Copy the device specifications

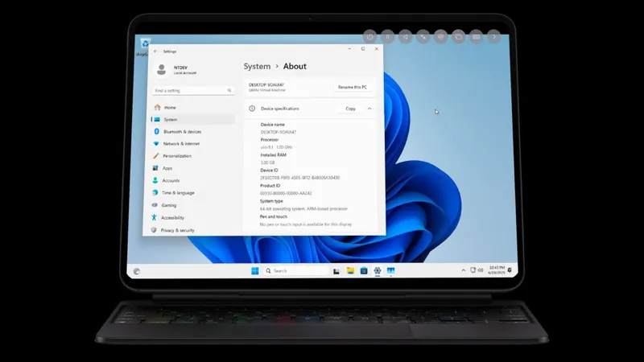point(350,109)
